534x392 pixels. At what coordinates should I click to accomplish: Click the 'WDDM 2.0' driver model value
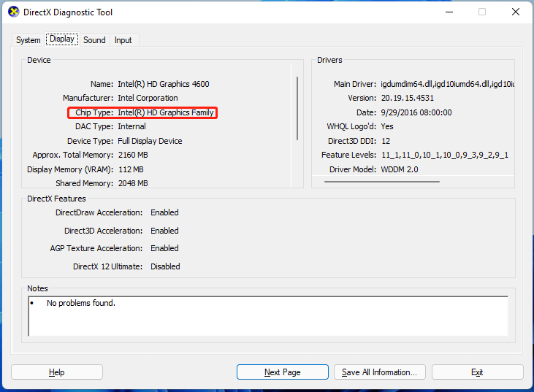tap(400, 169)
